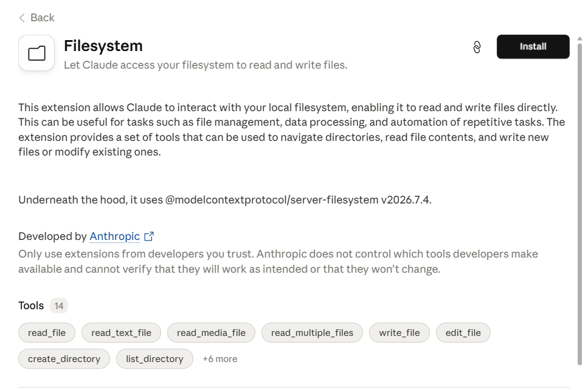Click the scrollbar up arrow

click(579, 39)
